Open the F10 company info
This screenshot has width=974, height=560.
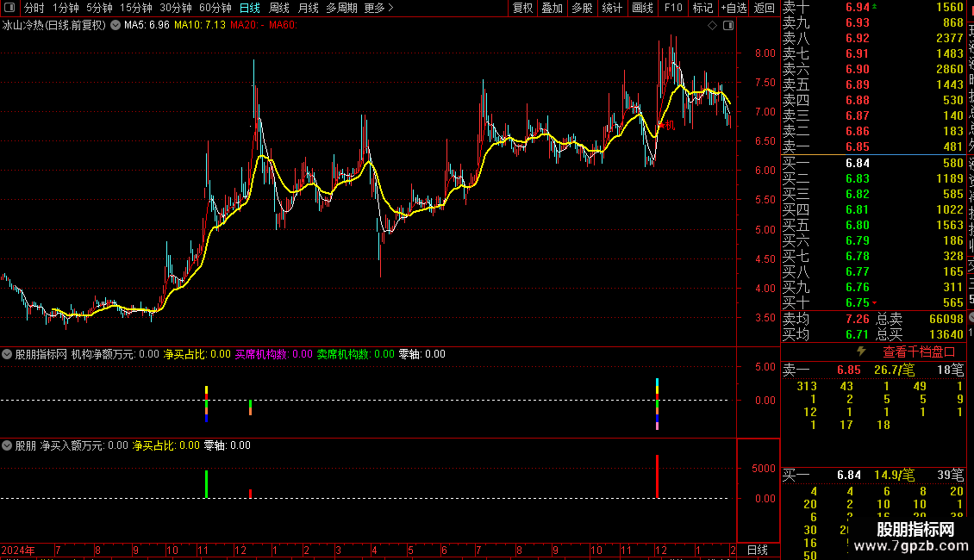tap(672, 8)
